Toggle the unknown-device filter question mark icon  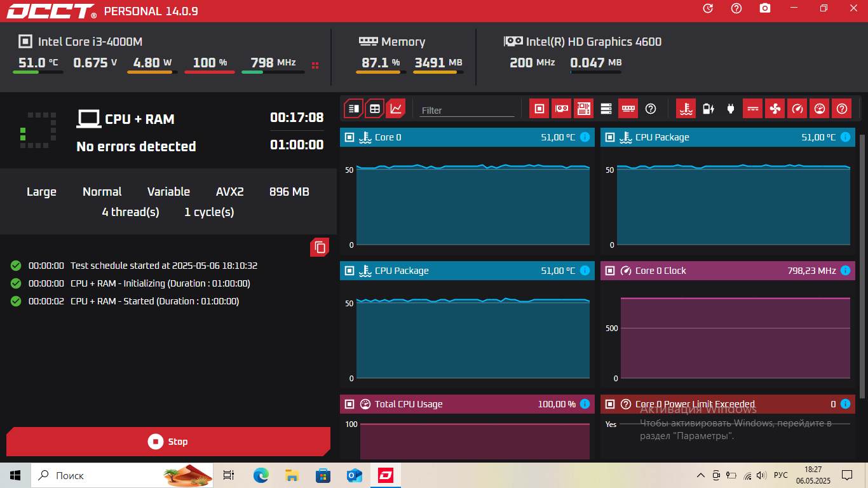pos(650,109)
